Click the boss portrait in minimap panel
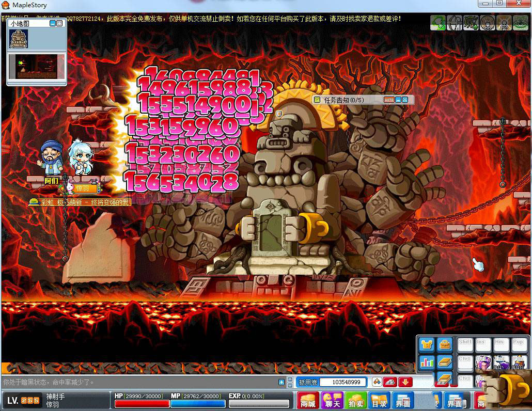Image resolution: width=532 pixels, height=411 pixels. click(18, 39)
